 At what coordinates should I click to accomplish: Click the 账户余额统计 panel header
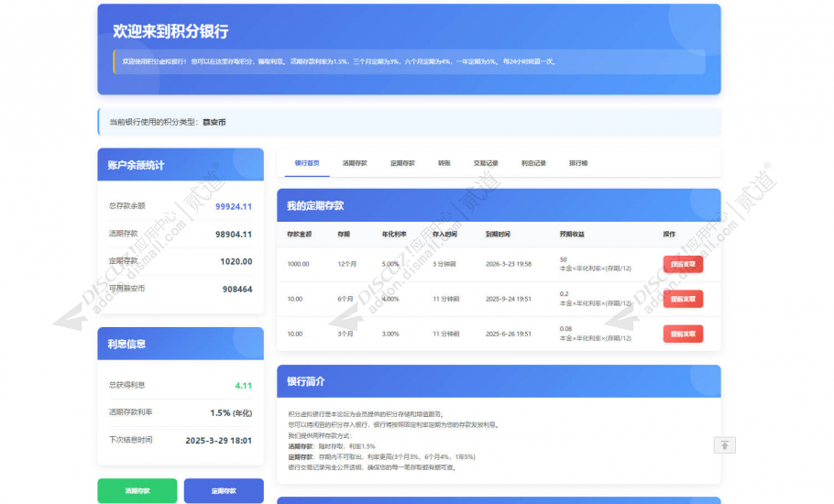(x=181, y=165)
